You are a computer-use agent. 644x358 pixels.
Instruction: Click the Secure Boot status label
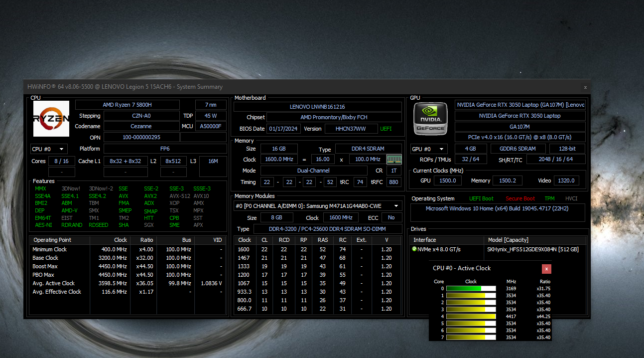click(x=520, y=198)
